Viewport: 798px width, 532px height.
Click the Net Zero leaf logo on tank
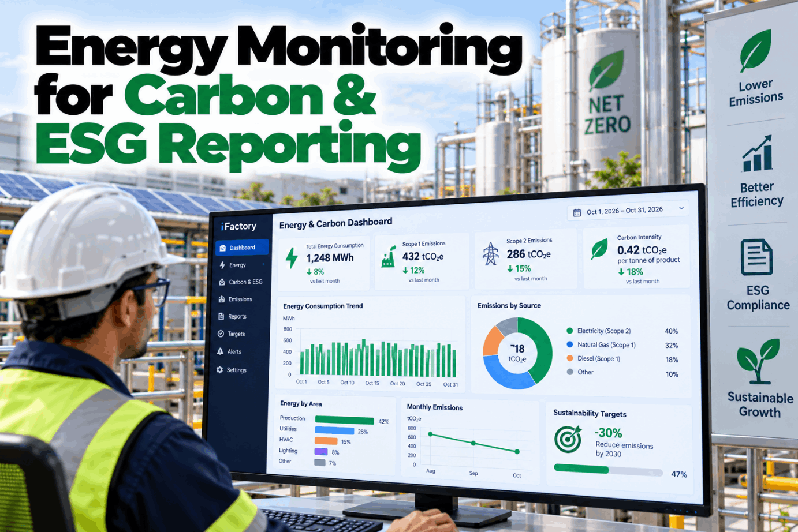coord(607,70)
